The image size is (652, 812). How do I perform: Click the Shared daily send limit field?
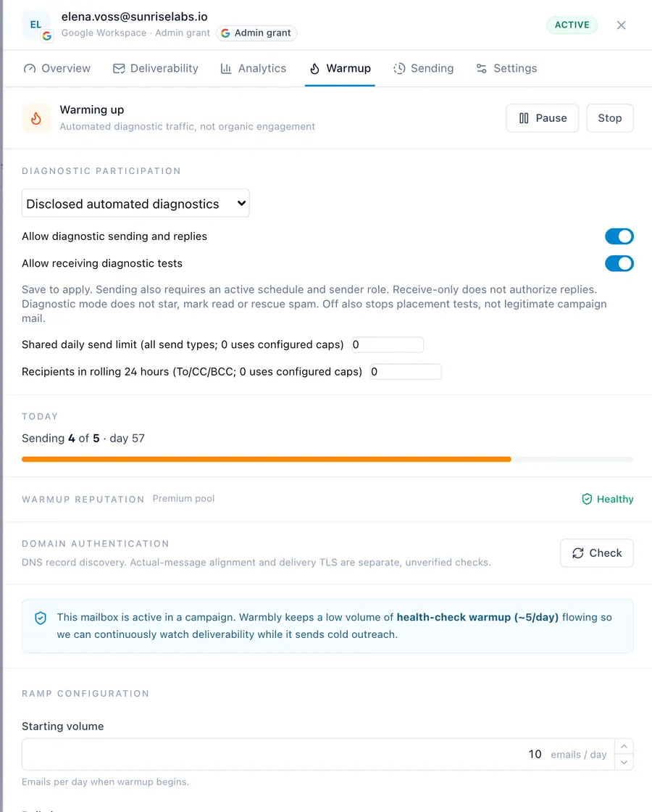point(388,345)
